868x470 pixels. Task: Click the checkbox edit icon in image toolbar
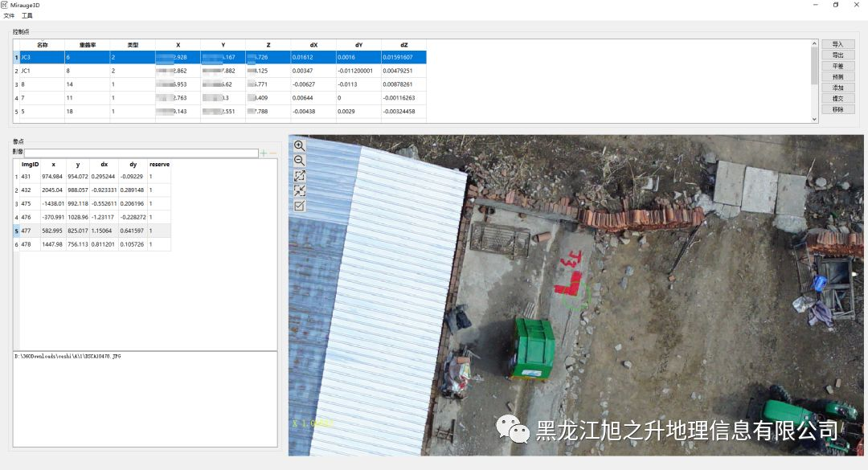tap(299, 206)
